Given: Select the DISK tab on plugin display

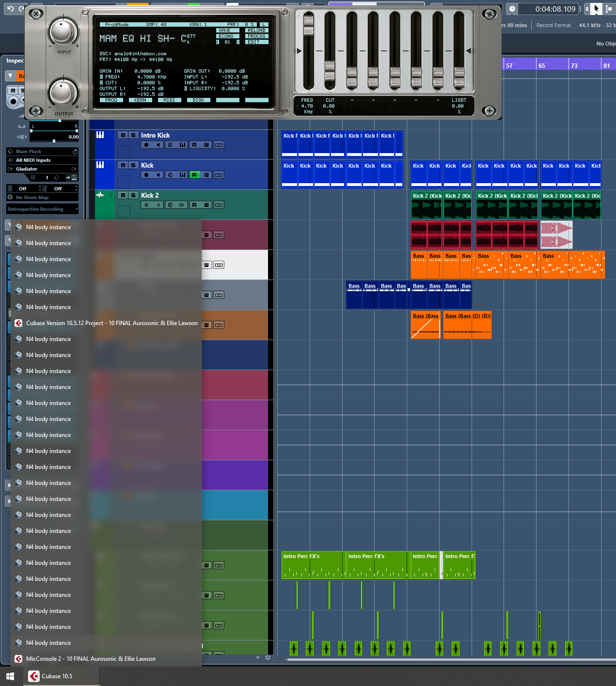Looking at the screenshot, I should 199,100.
